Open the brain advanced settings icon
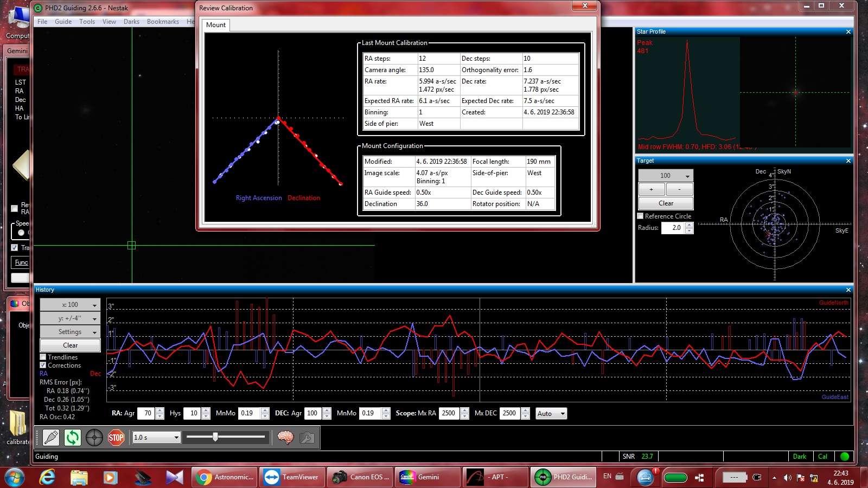Screen dimensions: 868x488 (x=285, y=438)
